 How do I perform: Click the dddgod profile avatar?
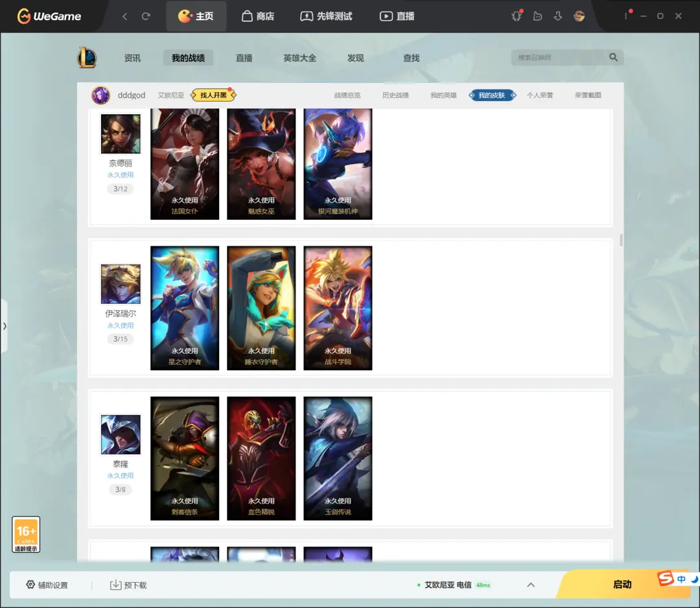(101, 95)
